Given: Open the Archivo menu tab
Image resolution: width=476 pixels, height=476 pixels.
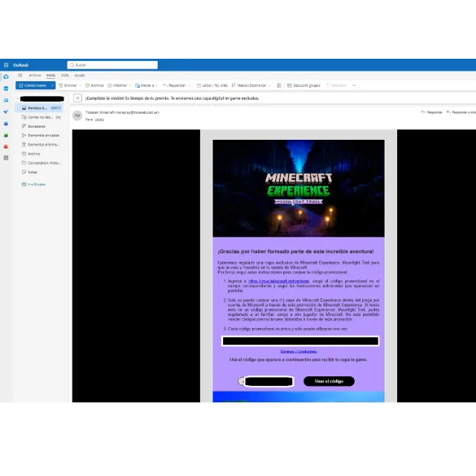Looking at the screenshot, I should (35, 75).
